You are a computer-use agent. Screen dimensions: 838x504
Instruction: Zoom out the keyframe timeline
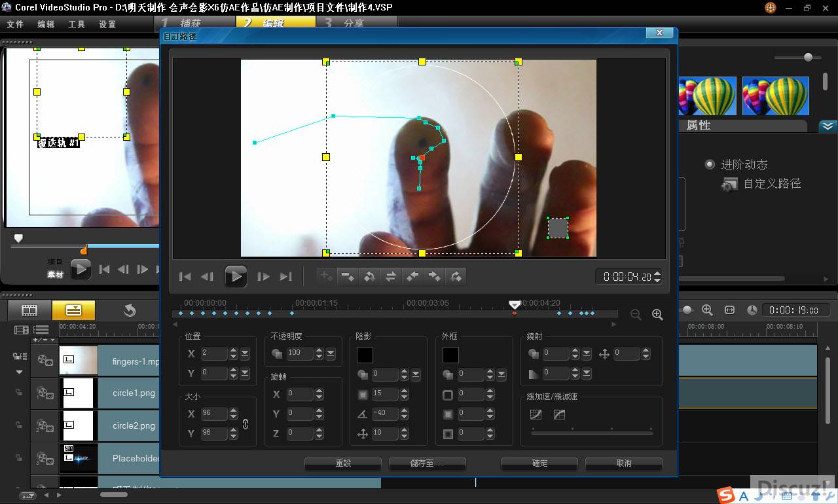point(636,315)
